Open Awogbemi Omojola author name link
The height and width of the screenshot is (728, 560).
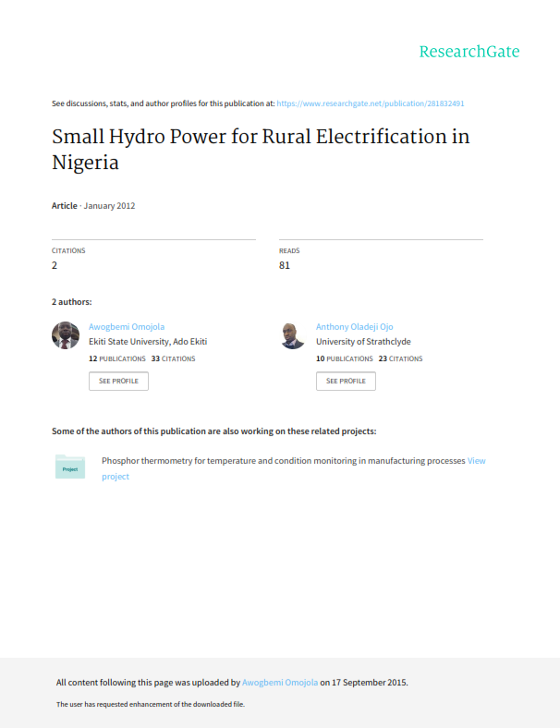[x=127, y=327]
